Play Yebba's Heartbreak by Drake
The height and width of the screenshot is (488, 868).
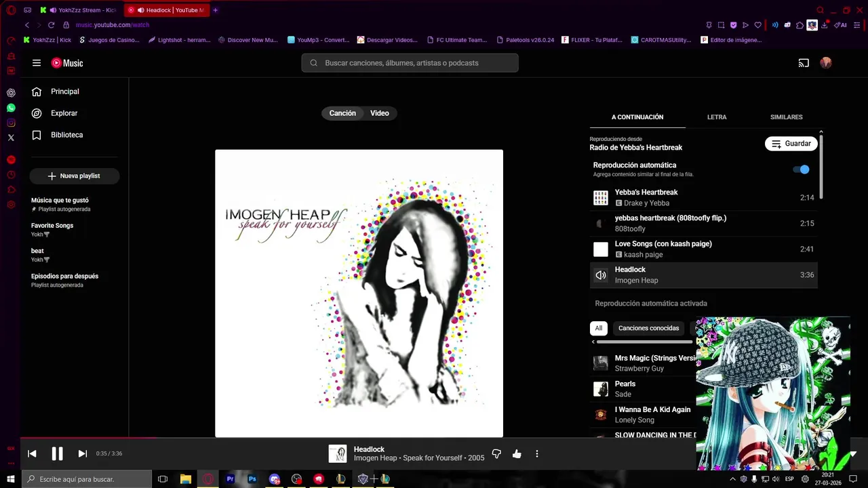point(703,197)
